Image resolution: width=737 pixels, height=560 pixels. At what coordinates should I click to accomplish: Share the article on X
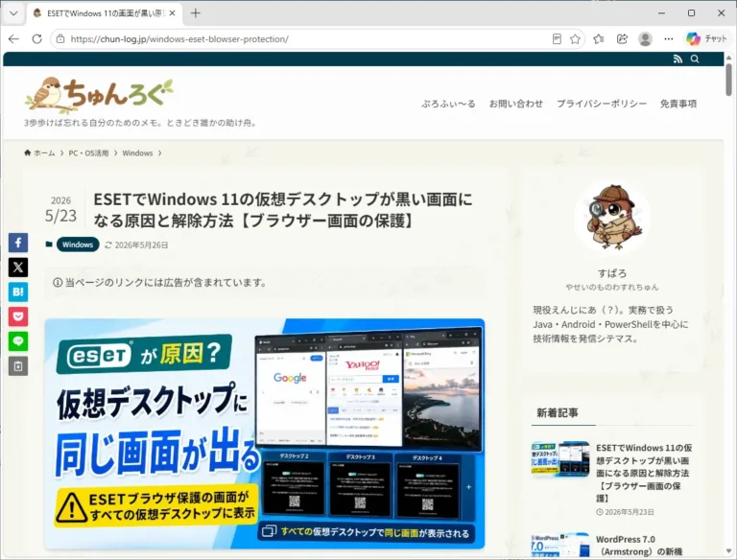click(18, 268)
